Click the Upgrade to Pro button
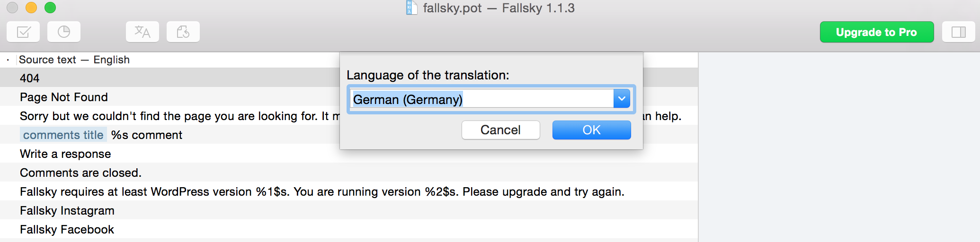 (876, 32)
